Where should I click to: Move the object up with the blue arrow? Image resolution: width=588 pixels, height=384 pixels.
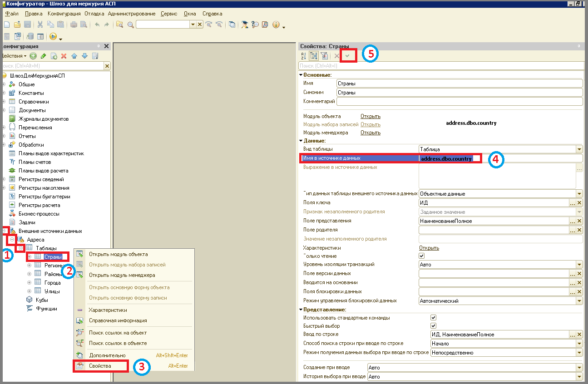click(x=74, y=56)
